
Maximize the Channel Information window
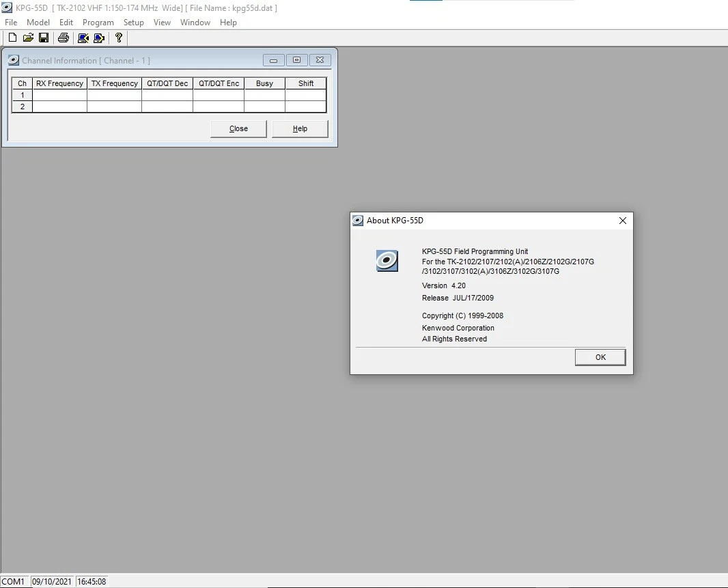coord(296,60)
